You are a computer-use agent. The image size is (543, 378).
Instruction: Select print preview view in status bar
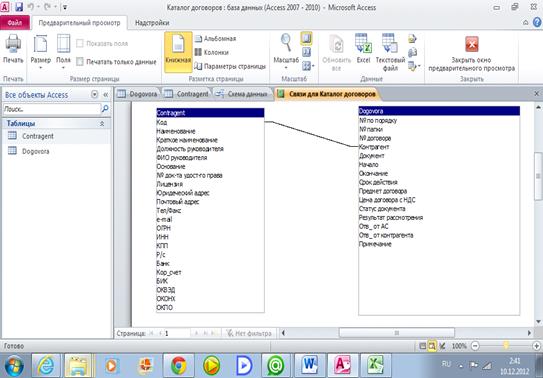click(432, 345)
